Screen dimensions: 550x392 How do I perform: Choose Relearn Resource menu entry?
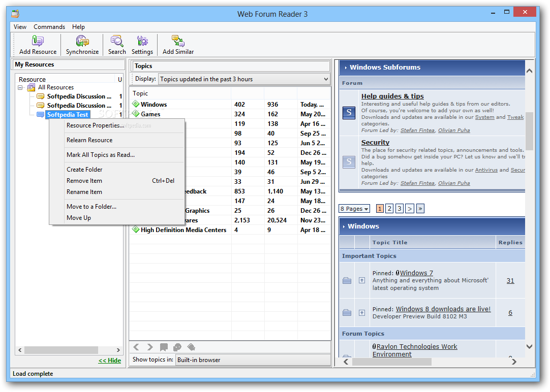[117, 140]
